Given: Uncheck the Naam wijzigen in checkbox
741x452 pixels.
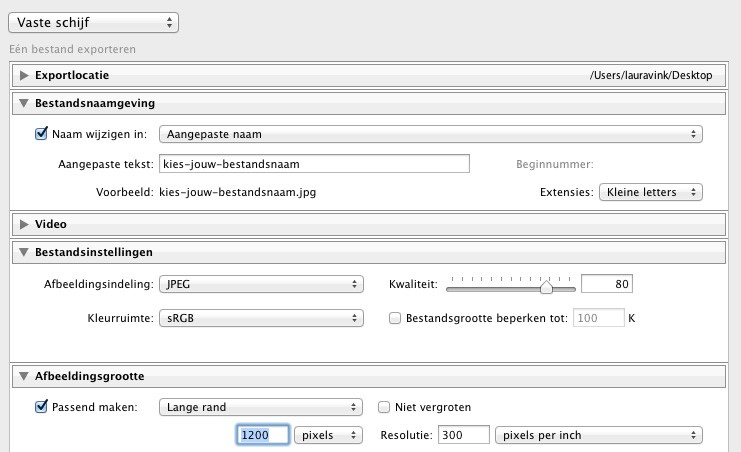Looking at the screenshot, I should tap(41, 134).
